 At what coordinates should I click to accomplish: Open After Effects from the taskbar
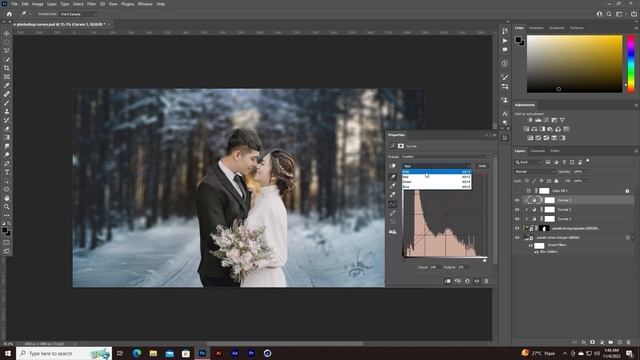click(x=235, y=353)
